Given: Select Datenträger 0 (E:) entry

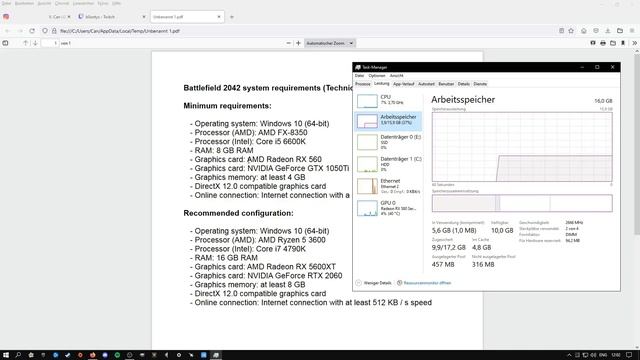Looking at the screenshot, I should 388,142.
